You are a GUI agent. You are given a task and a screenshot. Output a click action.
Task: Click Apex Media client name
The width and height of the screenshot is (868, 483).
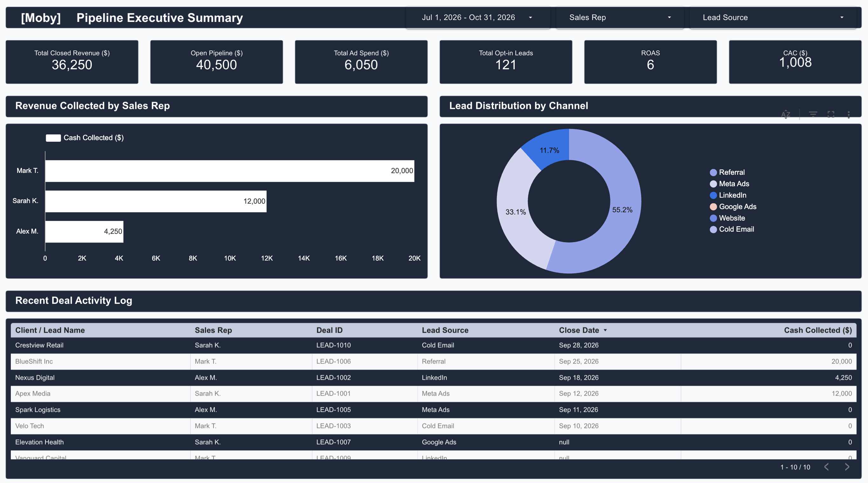33,393
